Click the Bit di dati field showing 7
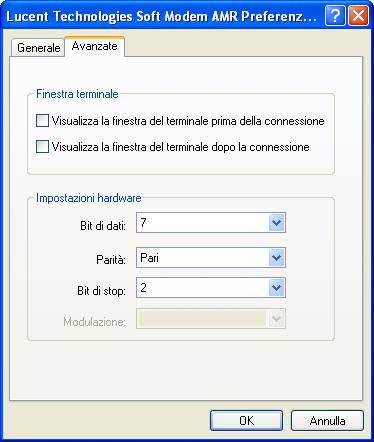 click(211, 223)
